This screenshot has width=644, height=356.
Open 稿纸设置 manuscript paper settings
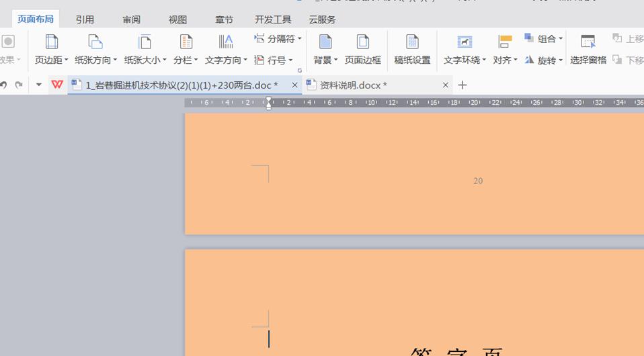pyautogui.click(x=412, y=50)
